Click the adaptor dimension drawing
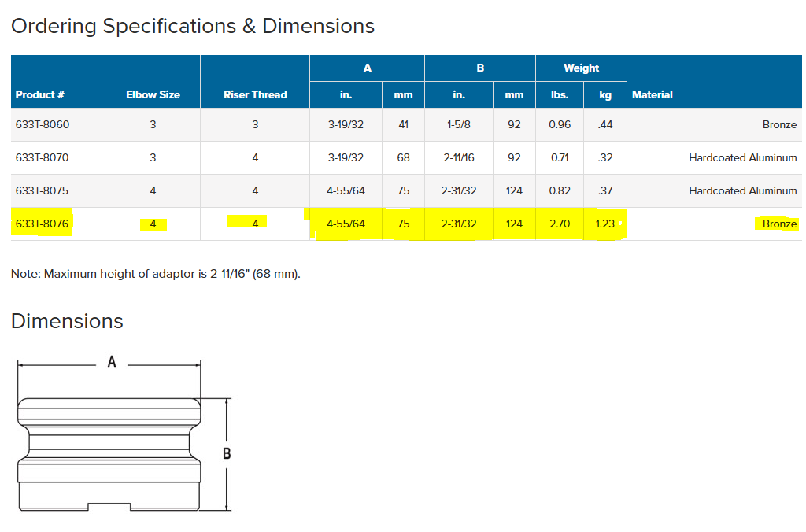Image resolution: width=806 pixels, height=532 pixels. coord(124,433)
